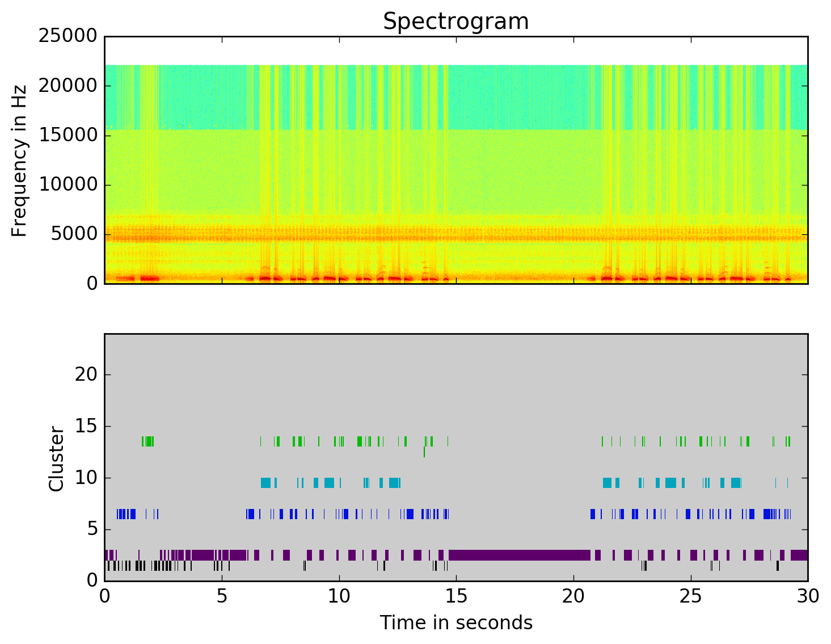Click the Spectrogram plot title
831x644 pixels.
coord(455,22)
